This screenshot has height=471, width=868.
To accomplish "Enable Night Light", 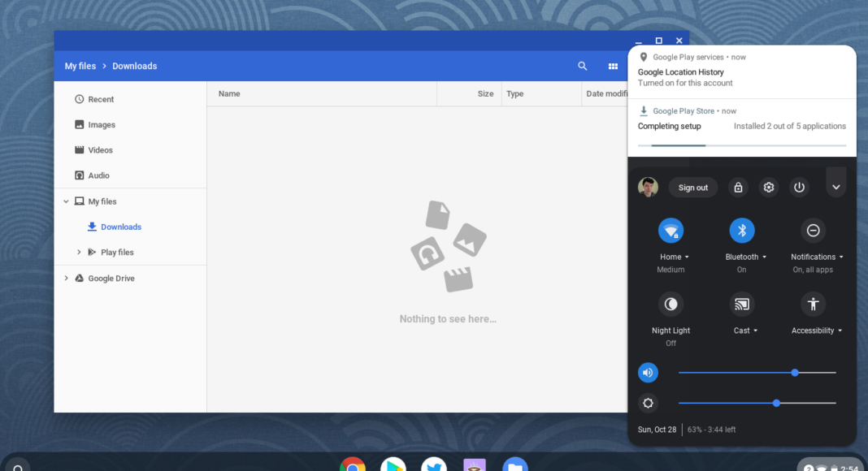I will coord(671,305).
